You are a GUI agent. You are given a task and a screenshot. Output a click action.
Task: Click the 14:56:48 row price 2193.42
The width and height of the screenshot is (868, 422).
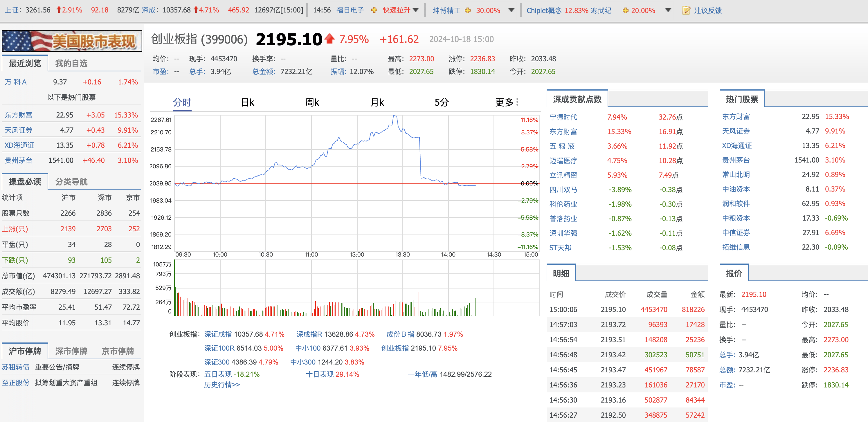point(613,355)
